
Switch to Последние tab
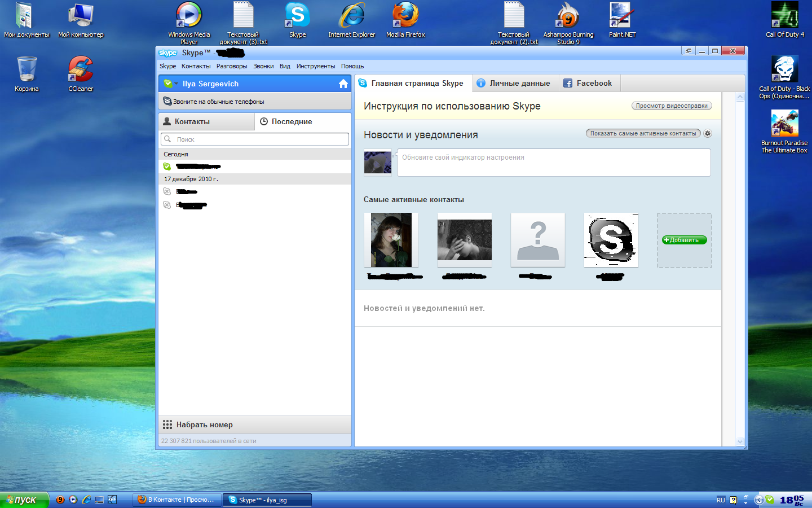303,121
